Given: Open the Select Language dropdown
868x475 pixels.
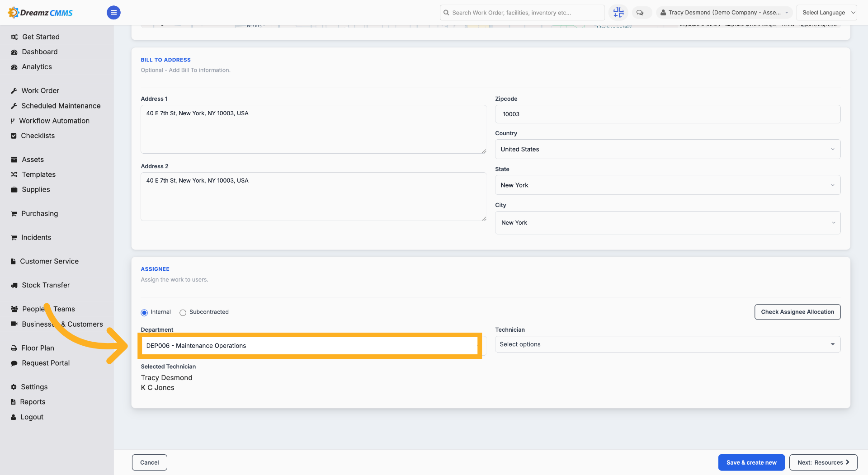Looking at the screenshot, I should click(827, 13).
